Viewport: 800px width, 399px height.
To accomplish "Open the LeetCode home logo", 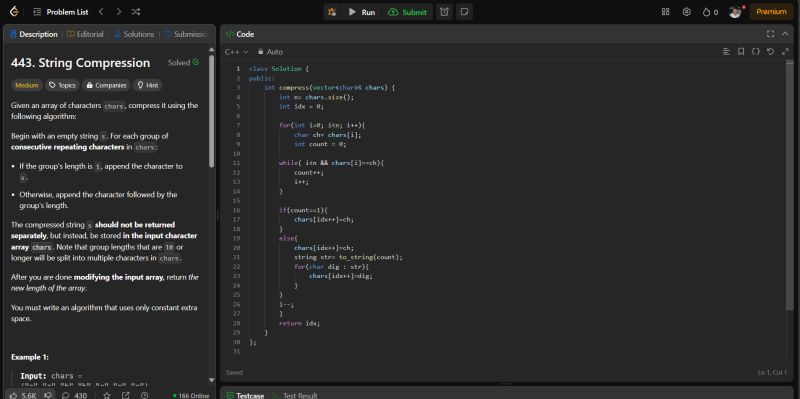I will coord(14,12).
